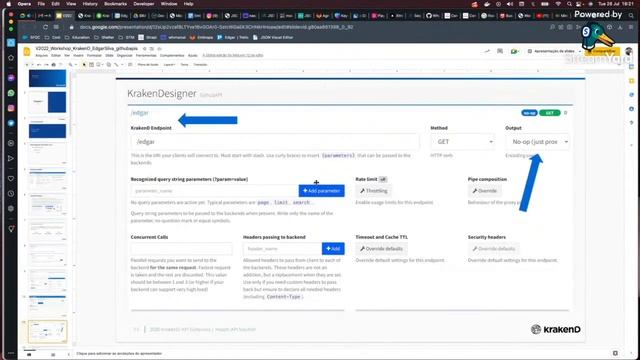
Task: Click Security headers Override defaults button
Action: tap(493, 249)
